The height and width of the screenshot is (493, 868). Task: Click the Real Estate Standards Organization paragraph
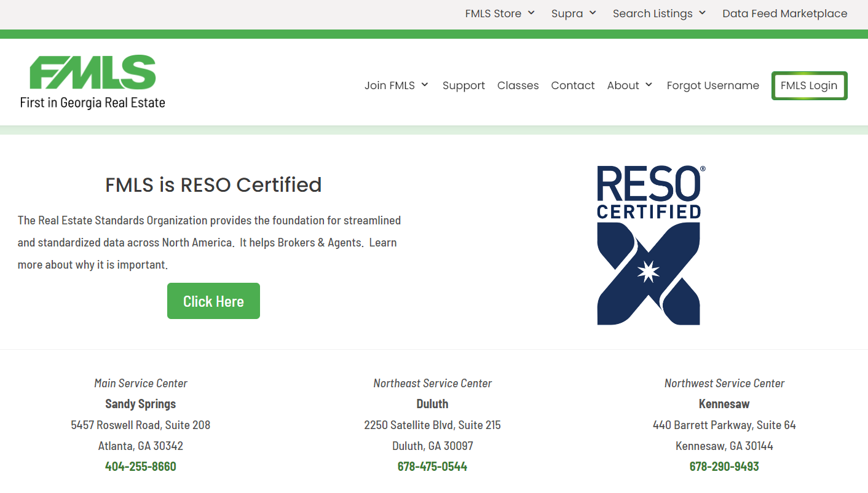click(209, 242)
